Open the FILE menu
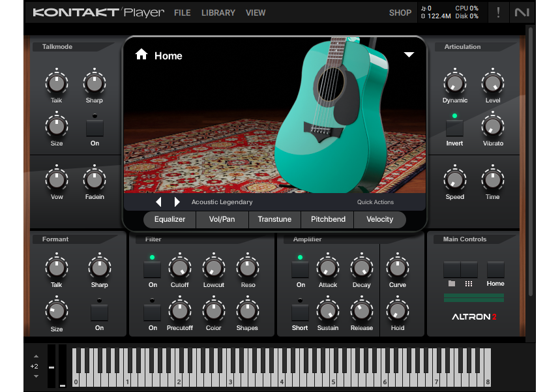Image resolution: width=560 pixels, height=392 pixels. coord(182,13)
